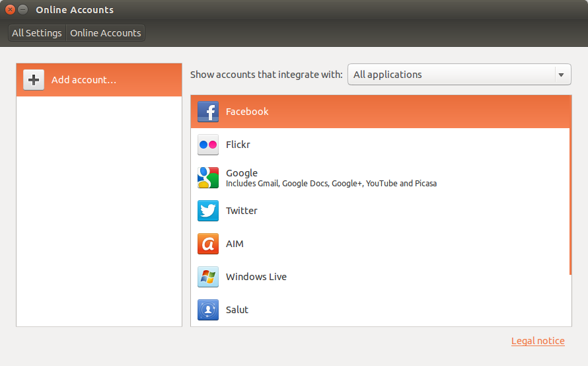
Task: Minimize the Online Accounts window
Action: (23, 9)
